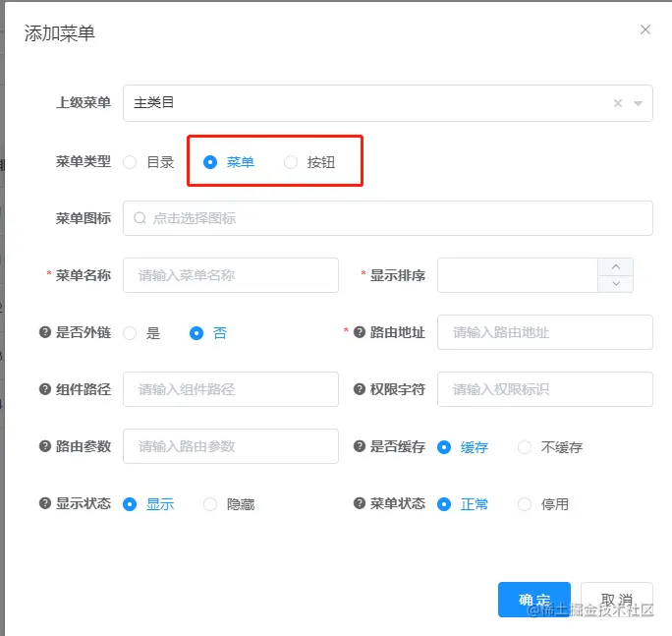Focus the 组件路径 input field
Screen dimensions: 672x636
[231, 389]
